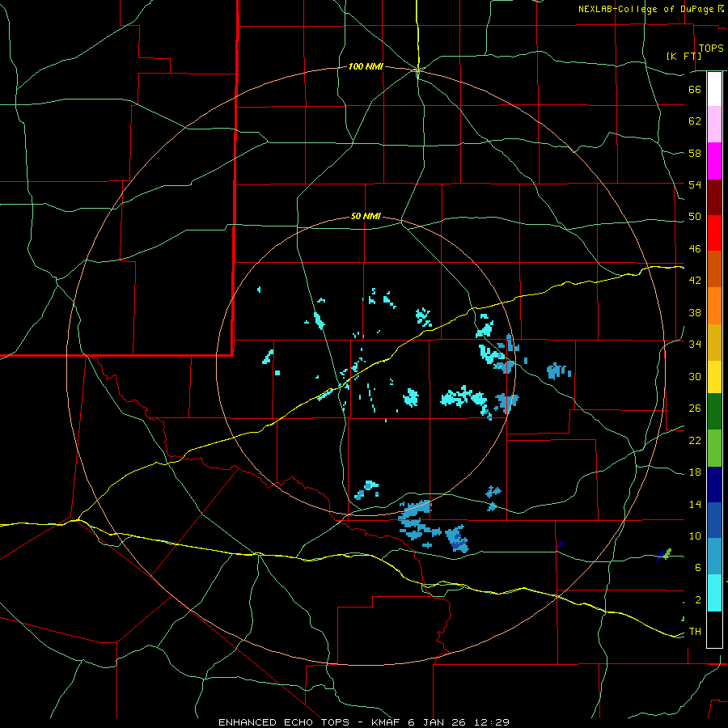Click the 34 legend scale value
The height and width of the screenshot is (728, 728).
(695, 344)
